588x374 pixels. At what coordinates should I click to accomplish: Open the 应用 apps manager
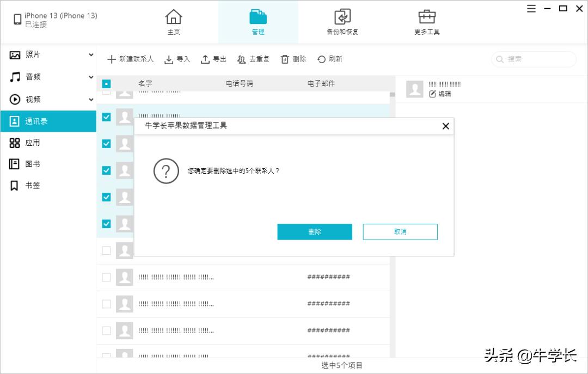coord(32,143)
